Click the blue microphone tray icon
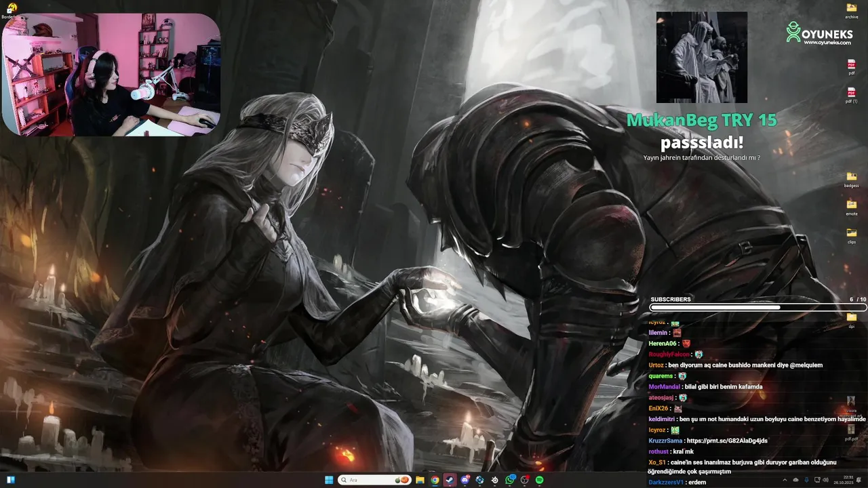Image resolution: width=868 pixels, height=488 pixels. tap(806, 480)
